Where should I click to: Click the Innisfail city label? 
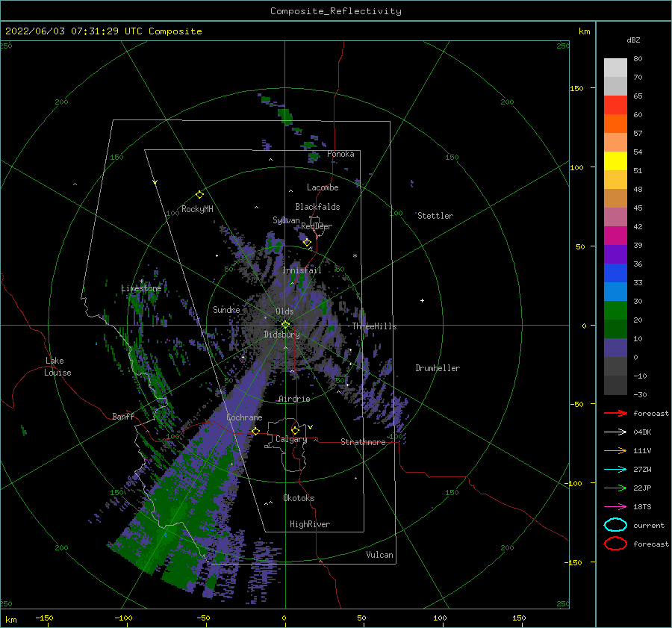click(302, 270)
